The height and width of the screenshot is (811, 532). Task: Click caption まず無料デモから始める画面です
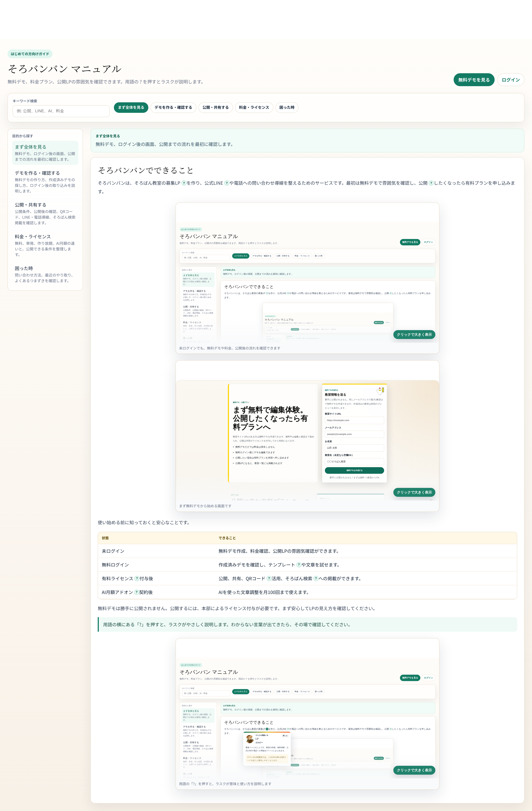point(205,506)
